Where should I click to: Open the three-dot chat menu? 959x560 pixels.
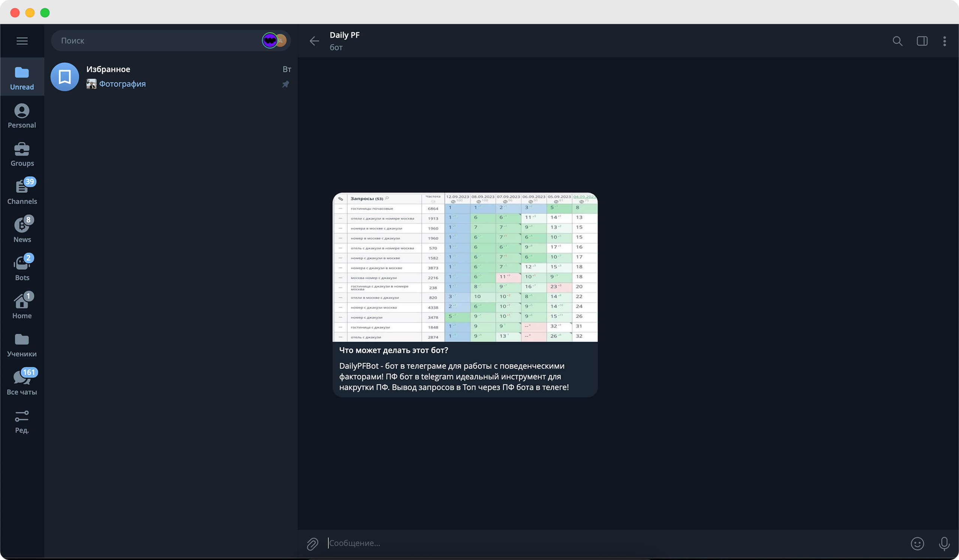[x=944, y=41]
